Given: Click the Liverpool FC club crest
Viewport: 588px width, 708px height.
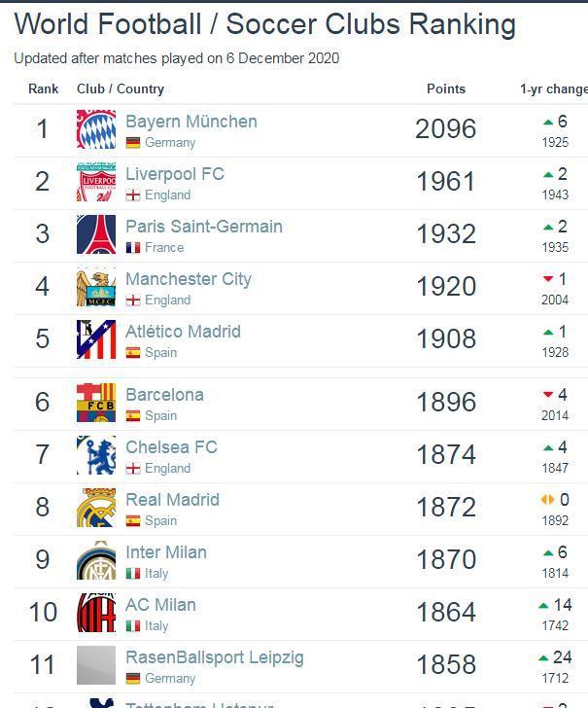Looking at the screenshot, I should (96, 182).
